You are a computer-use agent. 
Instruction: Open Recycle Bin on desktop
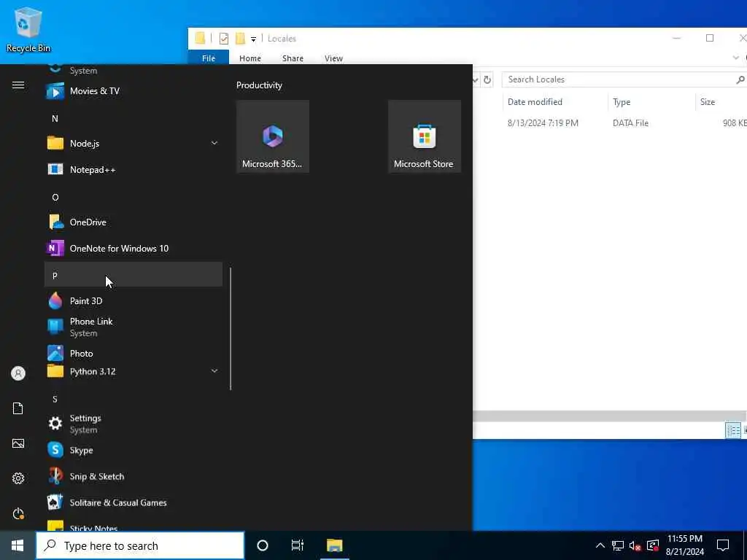(x=28, y=29)
